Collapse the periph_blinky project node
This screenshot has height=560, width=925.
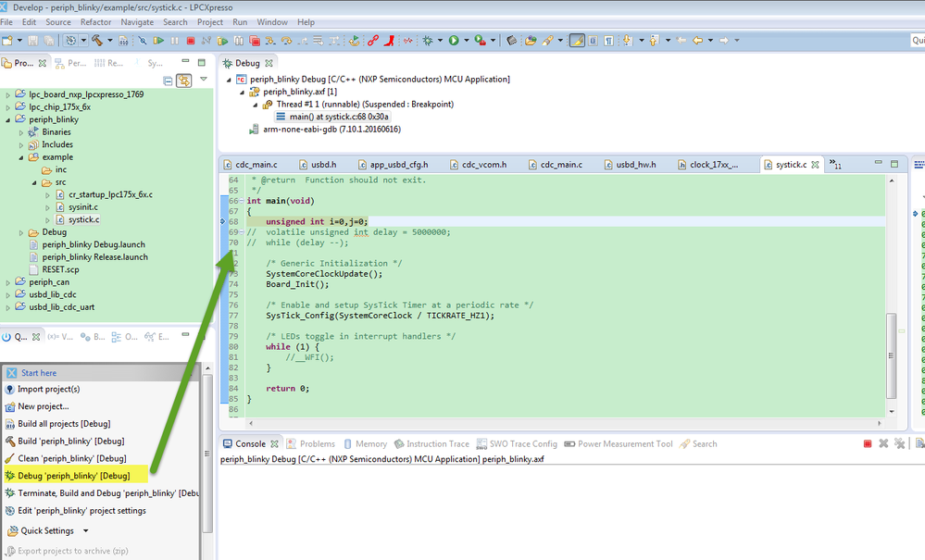point(7,119)
